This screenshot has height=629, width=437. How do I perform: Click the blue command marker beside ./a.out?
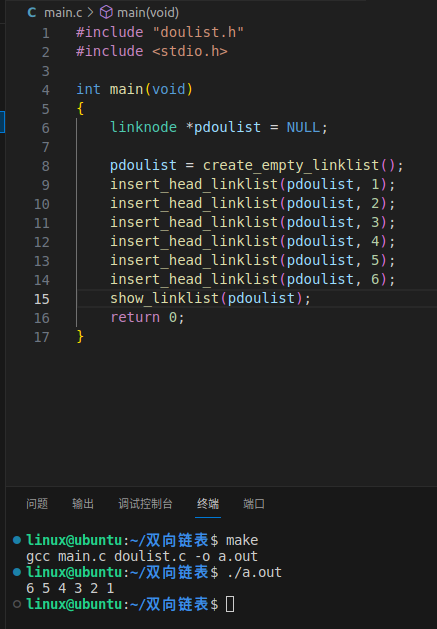point(17,572)
